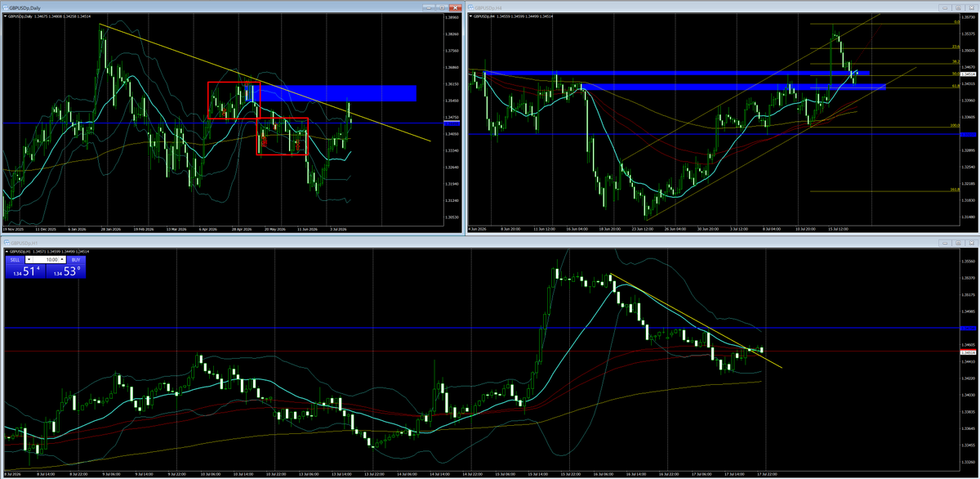Click current price tag 1.34514 on H1 scale
Screen dimensions: 980x479
coord(968,352)
